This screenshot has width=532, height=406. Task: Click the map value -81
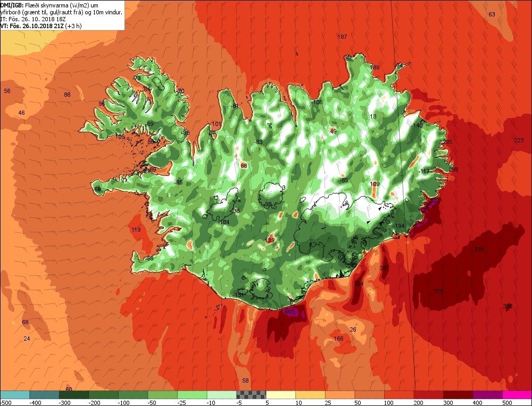tap(235, 106)
